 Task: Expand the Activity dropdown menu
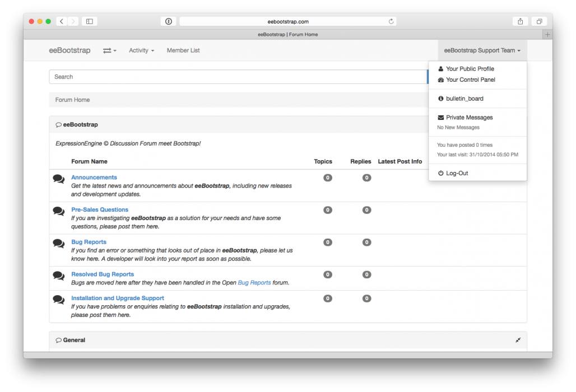click(x=141, y=50)
